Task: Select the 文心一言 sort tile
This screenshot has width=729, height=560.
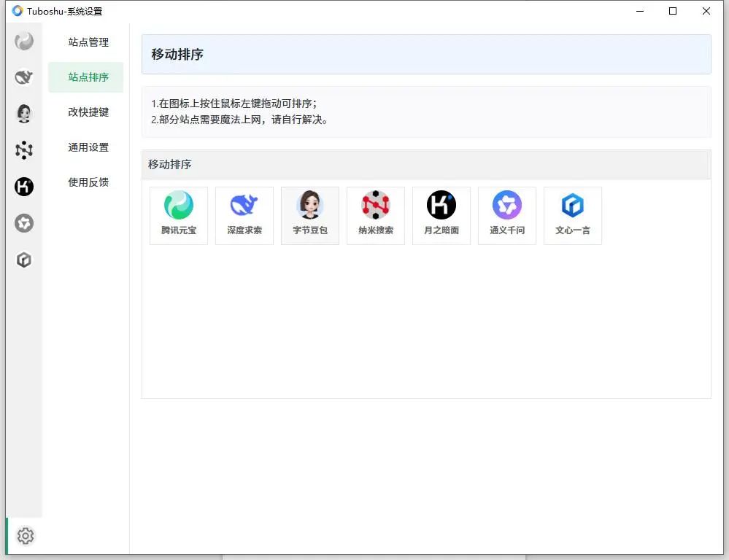Action: [572, 216]
